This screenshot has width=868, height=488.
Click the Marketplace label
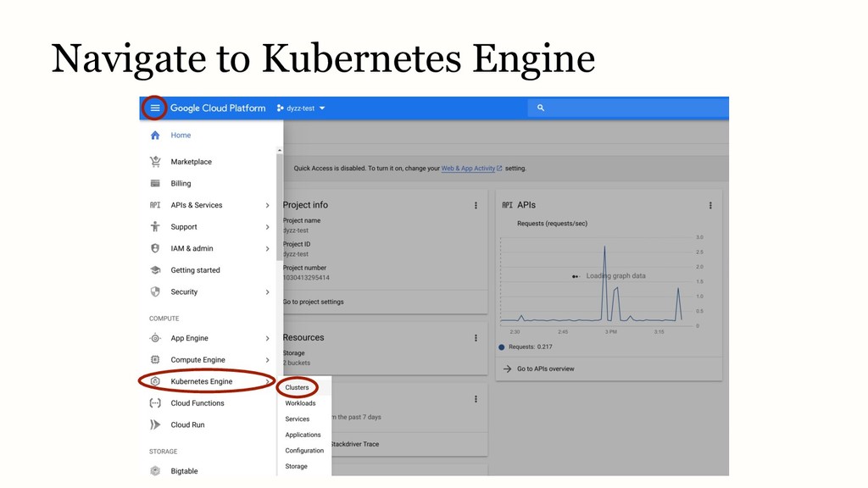point(191,162)
